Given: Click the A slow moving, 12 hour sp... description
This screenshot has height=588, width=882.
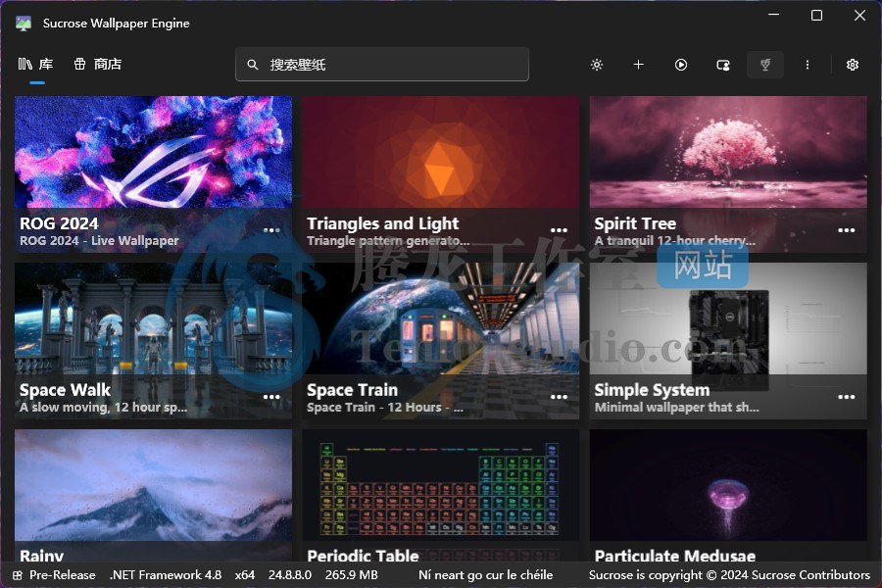Looking at the screenshot, I should click(x=104, y=408).
